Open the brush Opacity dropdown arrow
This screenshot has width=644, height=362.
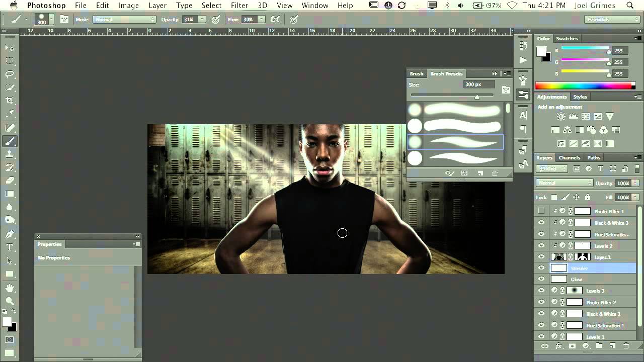pos(202,19)
